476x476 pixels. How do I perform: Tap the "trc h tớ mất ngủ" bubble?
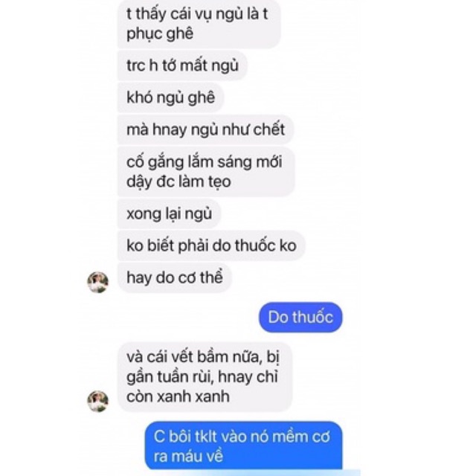tap(182, 65)
